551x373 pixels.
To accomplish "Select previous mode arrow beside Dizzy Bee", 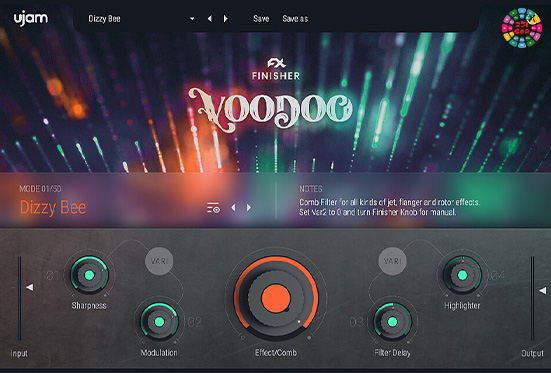I will (233, 208).
